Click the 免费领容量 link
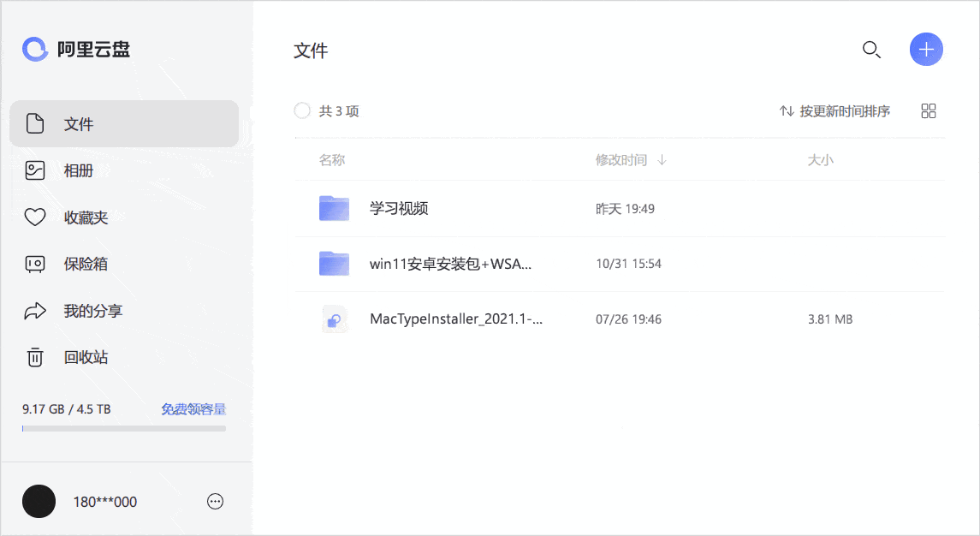980x536 pixels. click(193, 409)
